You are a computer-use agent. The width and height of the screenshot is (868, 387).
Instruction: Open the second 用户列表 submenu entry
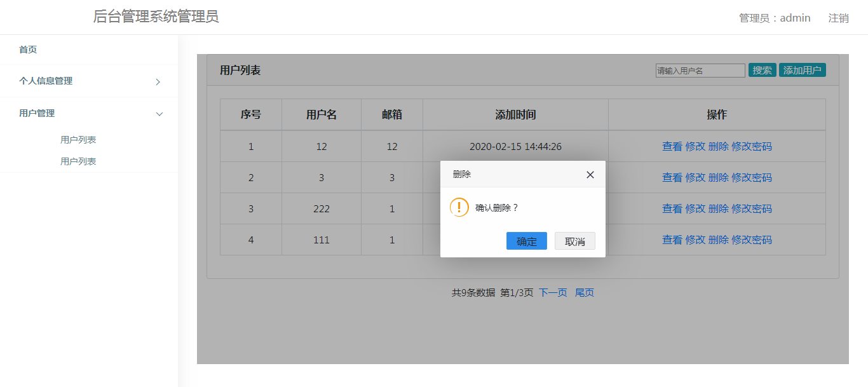point(78,161)
